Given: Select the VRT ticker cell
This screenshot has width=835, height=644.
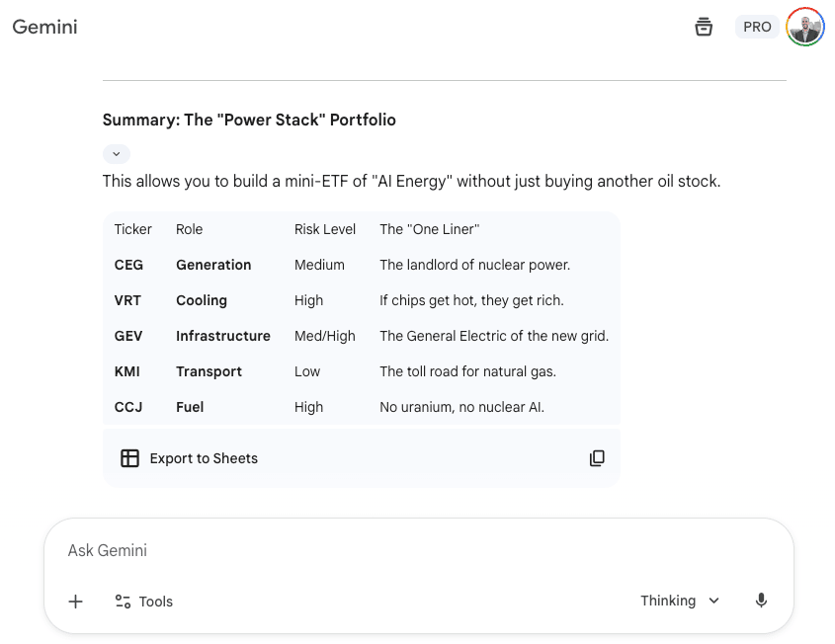Looking at the screenshot, I should [x=127, y=300].
